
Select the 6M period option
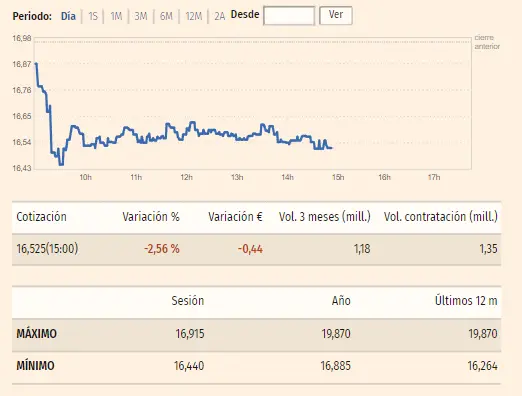tap(166, 16)
